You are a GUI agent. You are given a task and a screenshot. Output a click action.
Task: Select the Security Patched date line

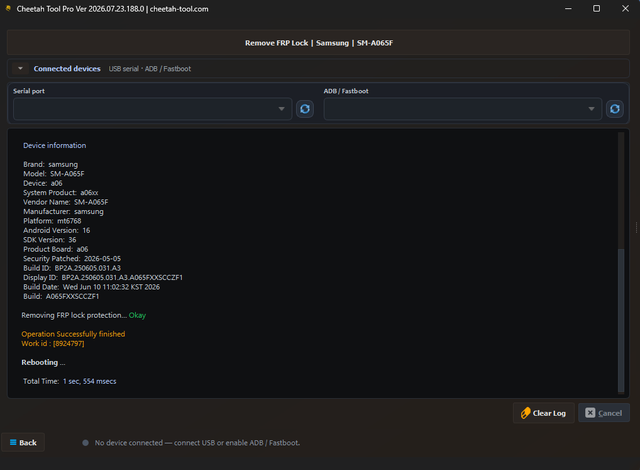72,258
